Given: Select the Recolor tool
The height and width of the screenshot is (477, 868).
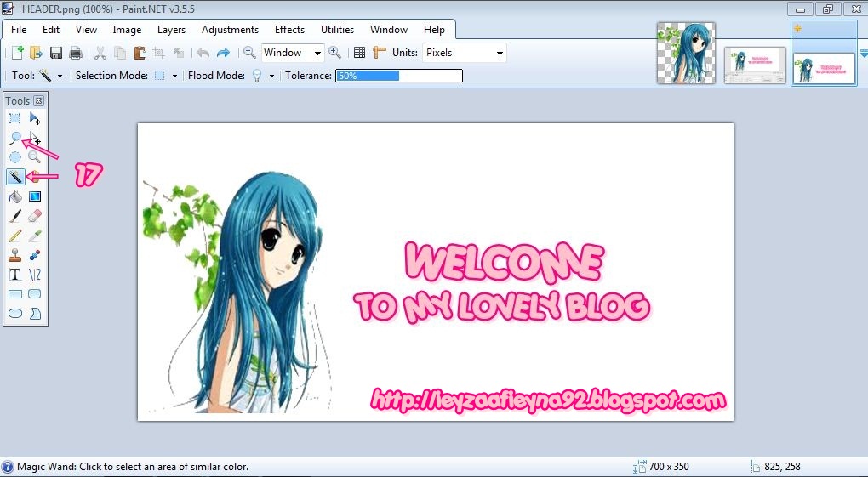Looking at the screenshot, I should click(x=35, y=255).
